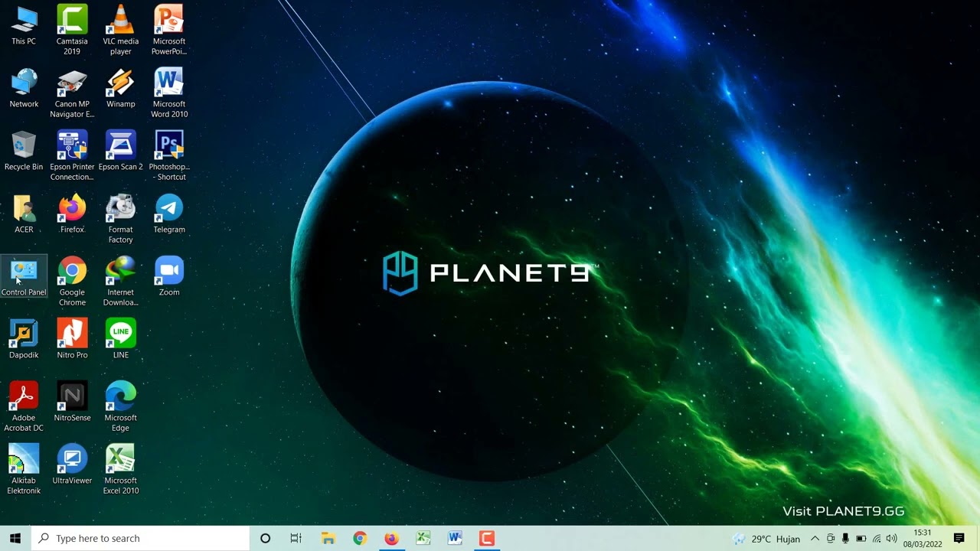This screenshot has height=551, width=980.
Task: Open File Explorer from the taskbar
Action: (328, 539)
